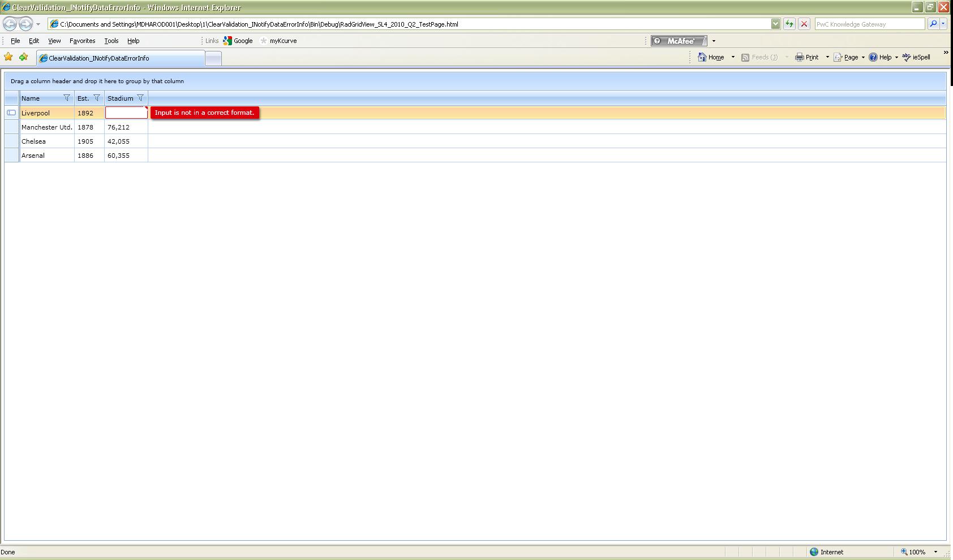Run the ieSpell spell checker
This screenshot has width=953, height=560.
[x=916, y=57]
